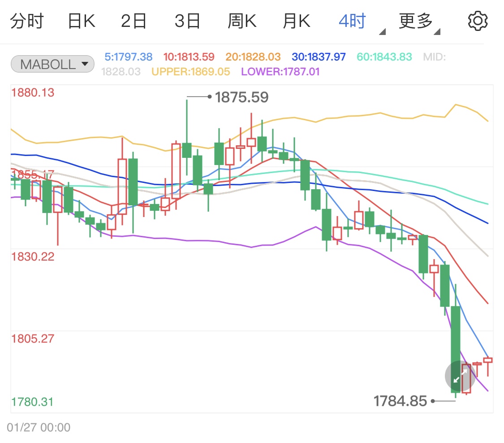Select the 3日 chart tab

tap(187, 21)
